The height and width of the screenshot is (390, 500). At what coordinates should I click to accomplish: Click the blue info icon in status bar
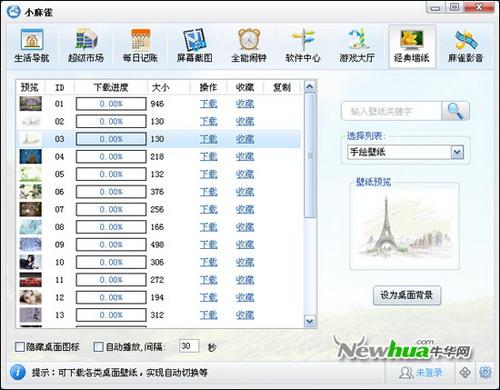[17, 372]
